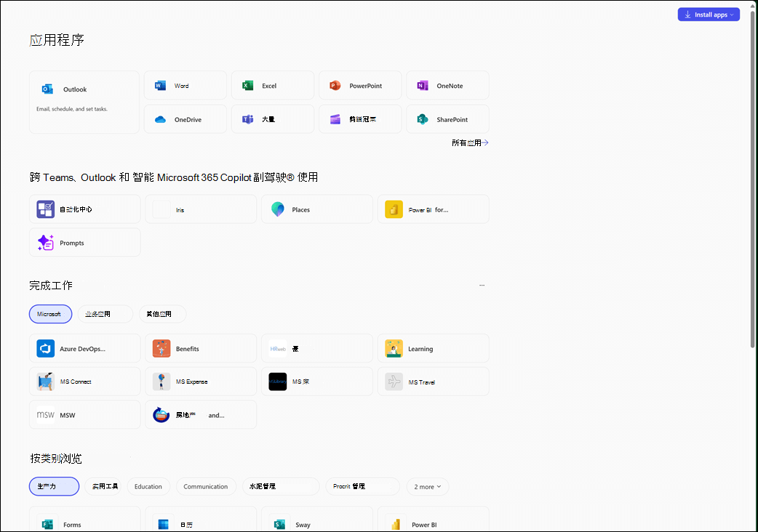The width and height of the screenshot is (758, 532).
Task: Click the black MS Library icon
Action: pyautogui.click(x=277, y=382)
